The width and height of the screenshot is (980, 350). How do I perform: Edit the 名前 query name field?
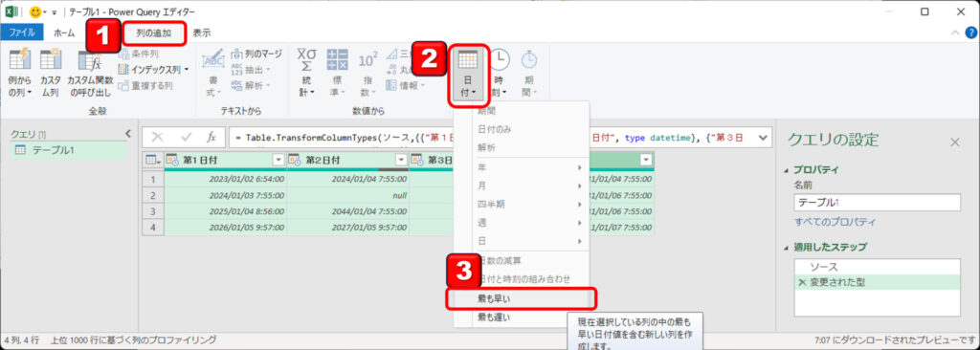click(x=877, y=203)
